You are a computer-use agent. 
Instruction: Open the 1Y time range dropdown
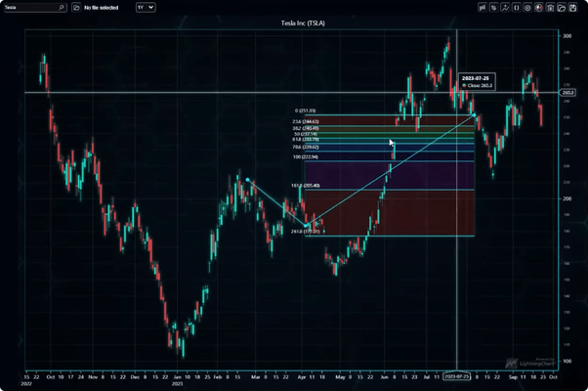pyautogui.click(x=146, y=8)
